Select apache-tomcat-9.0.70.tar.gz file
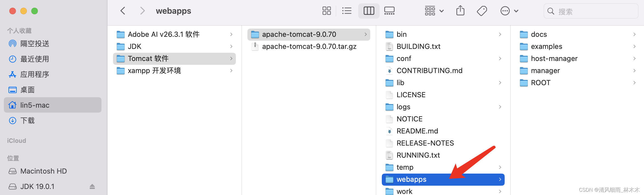This screenshot has height=195, width=644. pyautogui.click(x=309, y=46)
